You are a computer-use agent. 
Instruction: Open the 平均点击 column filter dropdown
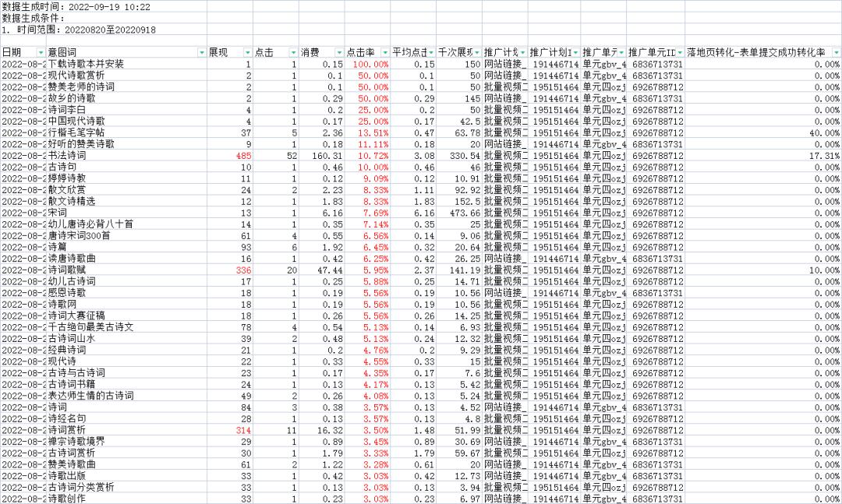(x=430, y=52)
